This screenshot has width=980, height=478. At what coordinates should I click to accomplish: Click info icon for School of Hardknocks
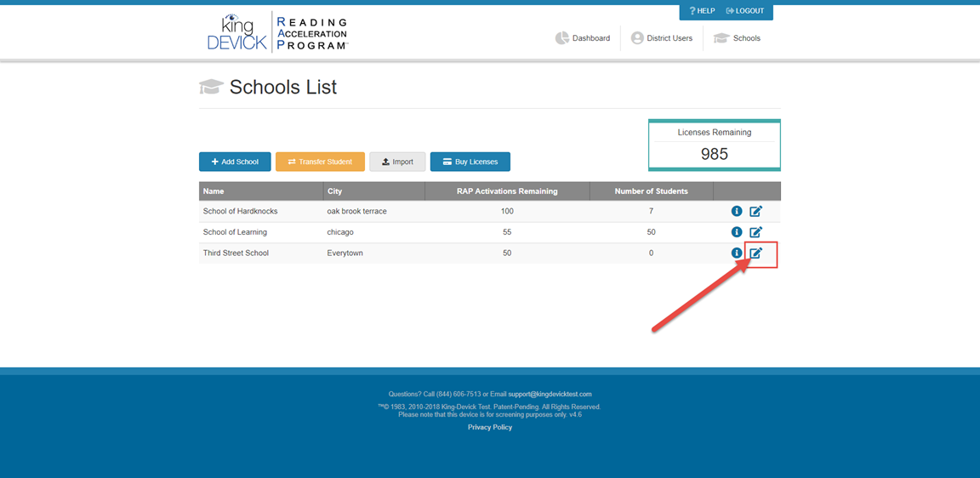[737, 211]
